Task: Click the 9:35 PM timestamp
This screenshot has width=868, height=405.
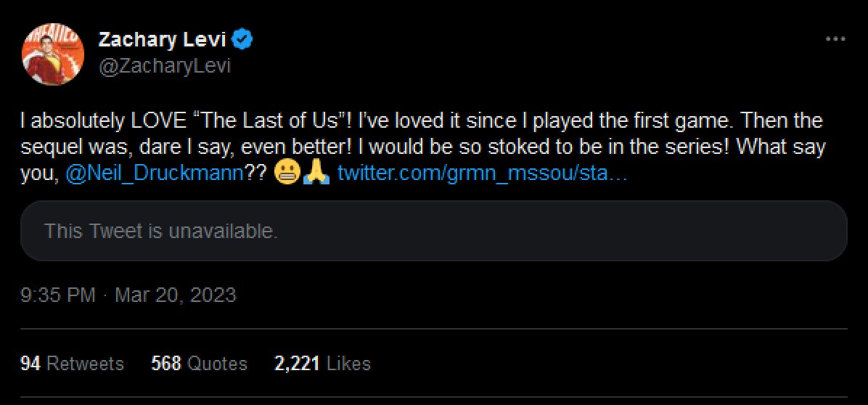Action: (58, 295)
